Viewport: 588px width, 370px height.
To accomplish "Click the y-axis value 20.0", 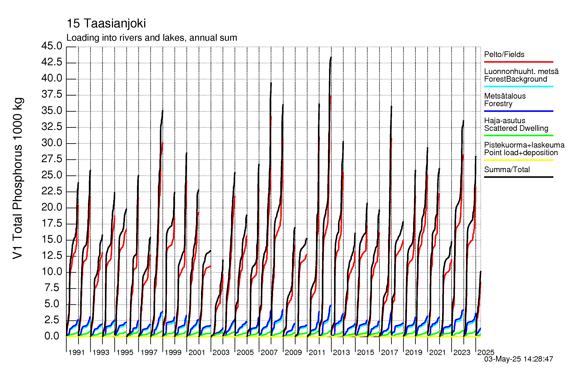I will [52, 207].
